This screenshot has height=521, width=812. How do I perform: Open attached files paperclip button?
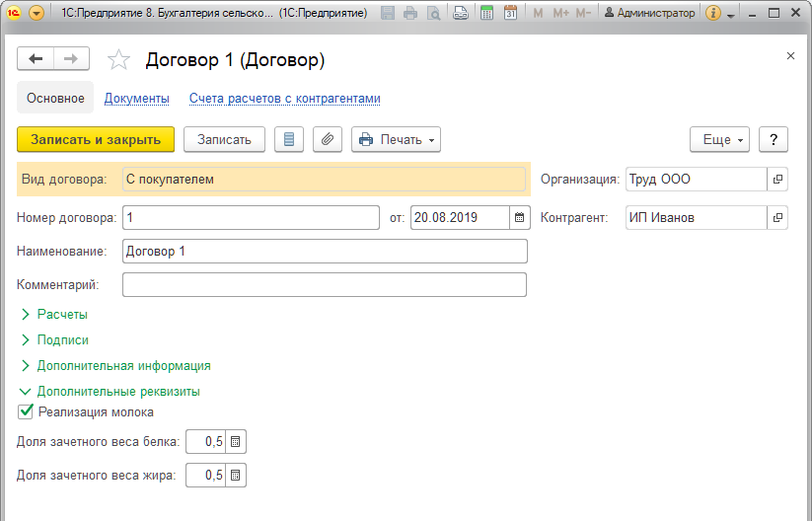(328, 139)
